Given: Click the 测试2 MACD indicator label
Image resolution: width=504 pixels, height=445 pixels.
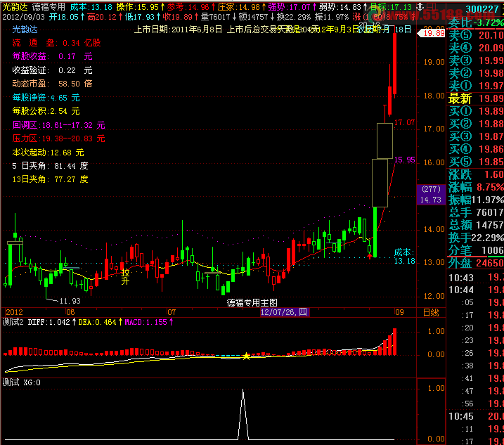Looking at the screenshot, I should [13, 322].
